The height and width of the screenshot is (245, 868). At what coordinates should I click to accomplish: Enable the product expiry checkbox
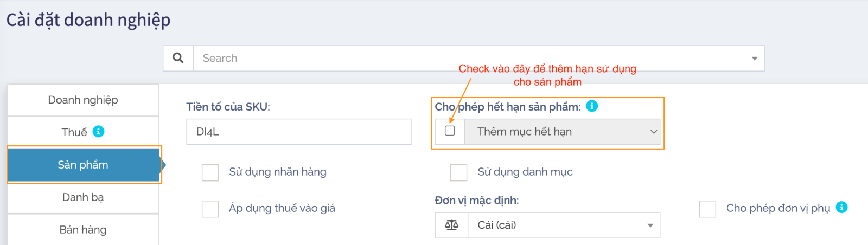(x=450, y=131)
